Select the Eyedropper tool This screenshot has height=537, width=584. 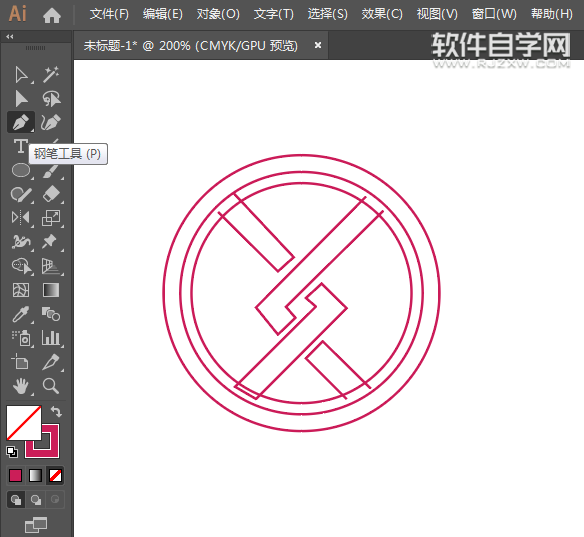(21, 314)
